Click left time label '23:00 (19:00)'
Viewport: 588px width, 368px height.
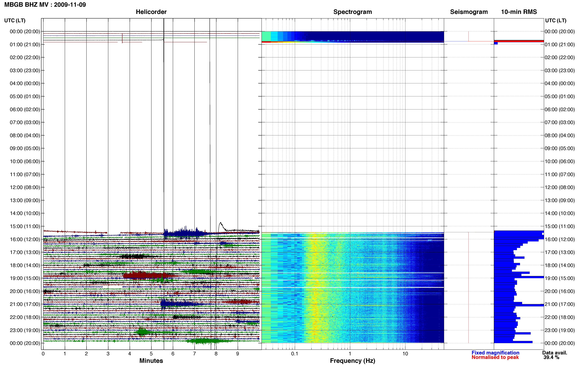click(x=25, y=330)
